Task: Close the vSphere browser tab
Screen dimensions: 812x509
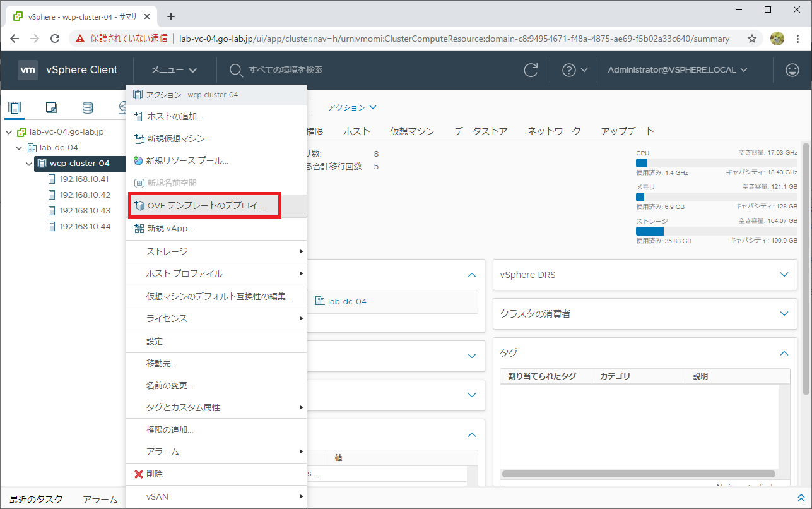Action: point(146,16)
